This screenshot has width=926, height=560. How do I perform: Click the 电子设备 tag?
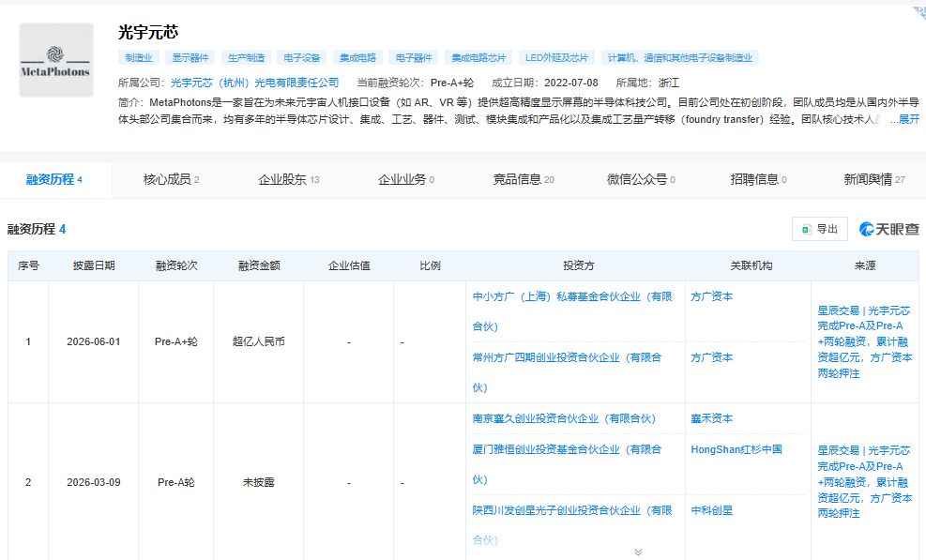click(x=302, y=57)
